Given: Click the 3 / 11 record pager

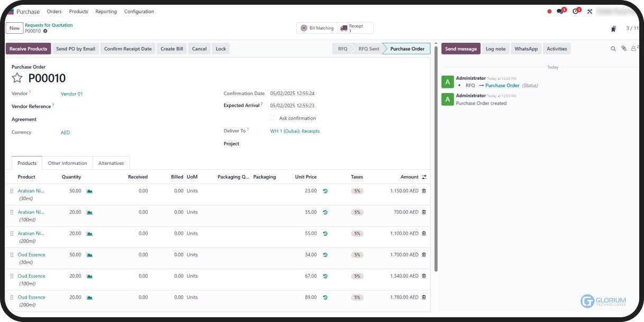Looking at the screenshot, I should (x=632, y=29).
